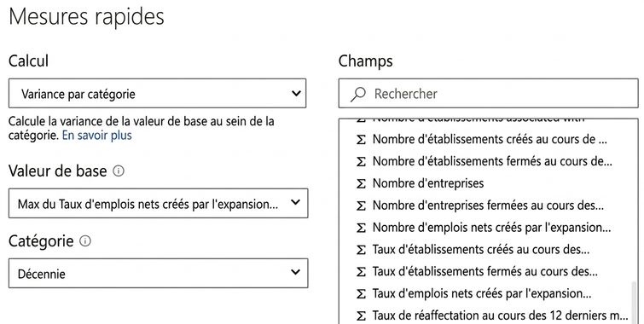
Task: Click the info icon beside Valeur de base
Action: [x=119, y=171]
